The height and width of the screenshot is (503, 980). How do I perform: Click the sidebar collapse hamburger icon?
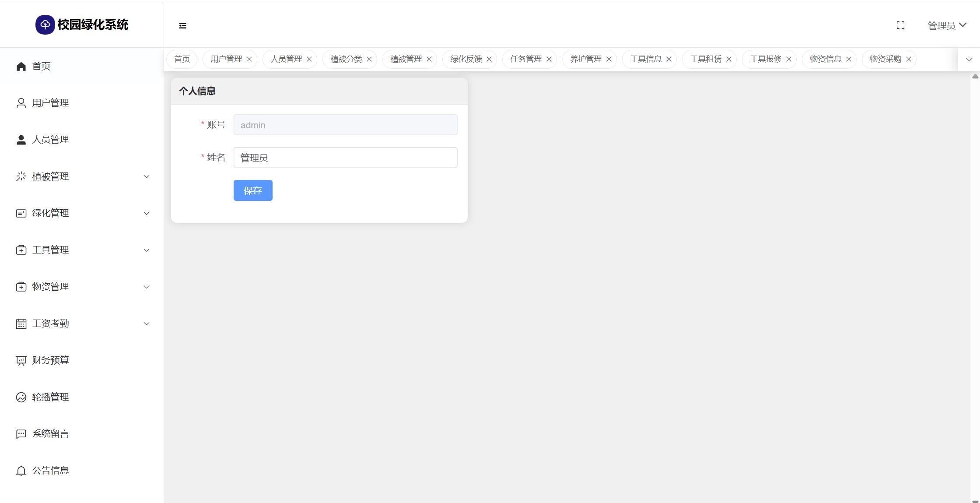(183, 26)
